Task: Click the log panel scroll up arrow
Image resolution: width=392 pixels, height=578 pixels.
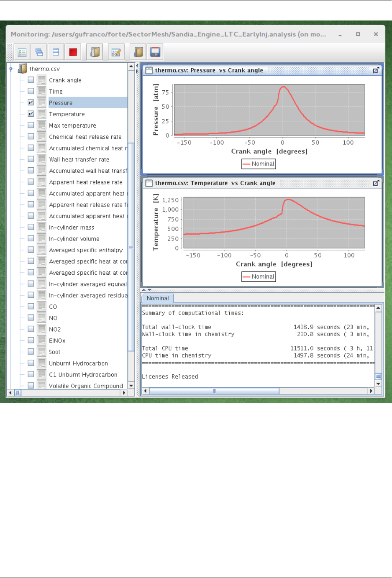Action: click(378, 308)
